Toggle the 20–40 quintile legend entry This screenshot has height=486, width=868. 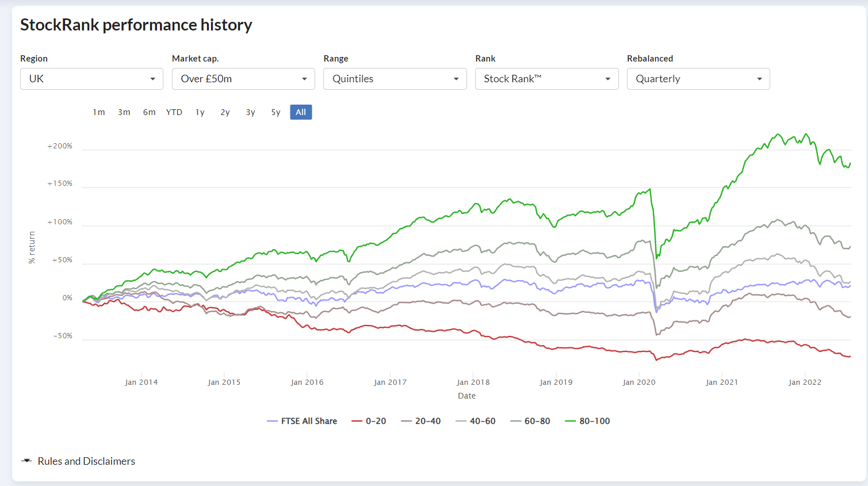(x=421, y=421)
